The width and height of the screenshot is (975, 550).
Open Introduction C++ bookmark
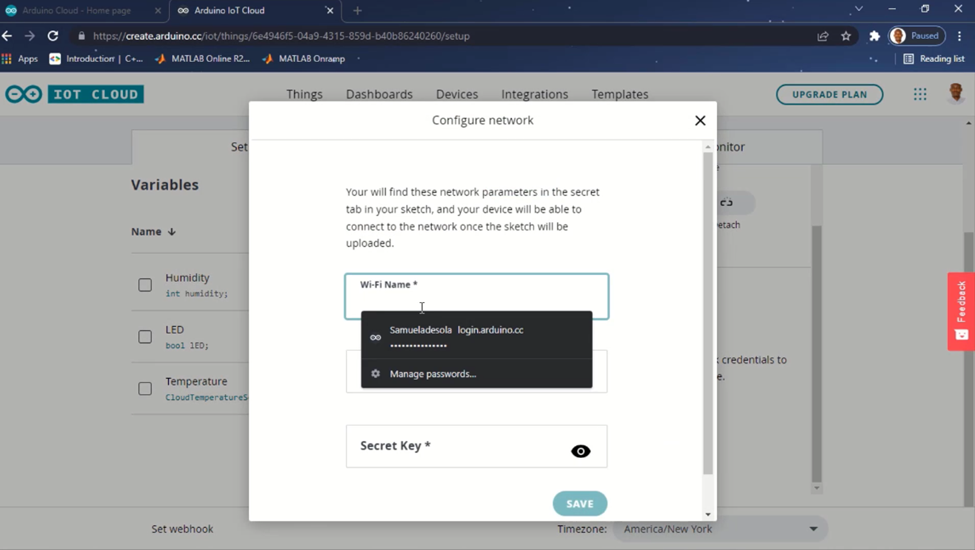pos(96,58)
